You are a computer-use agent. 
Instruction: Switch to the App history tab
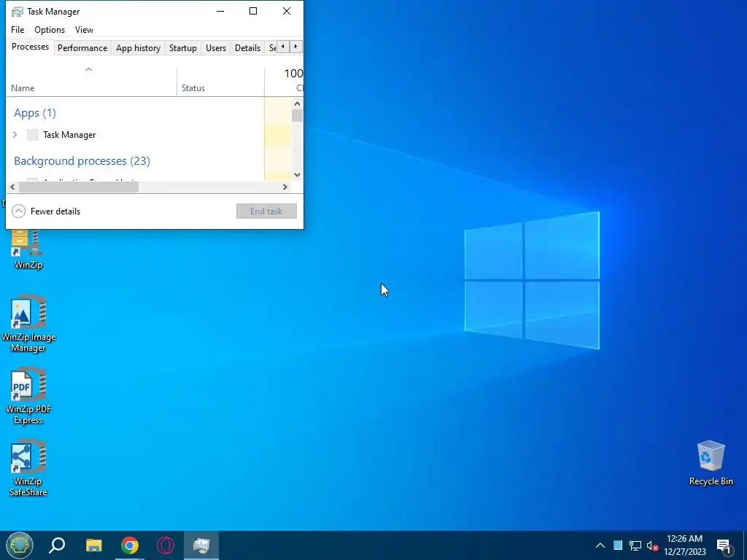[138, 47]
